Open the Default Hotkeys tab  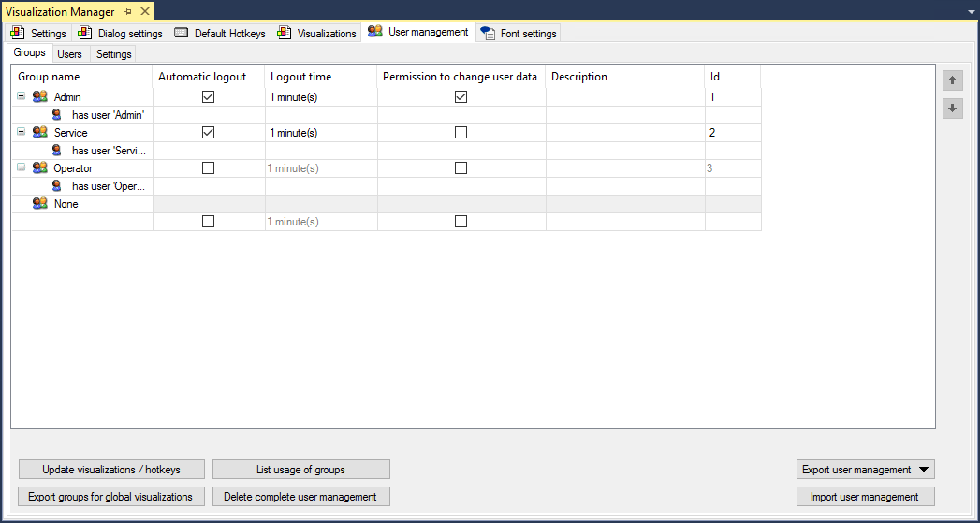point(219,33)
